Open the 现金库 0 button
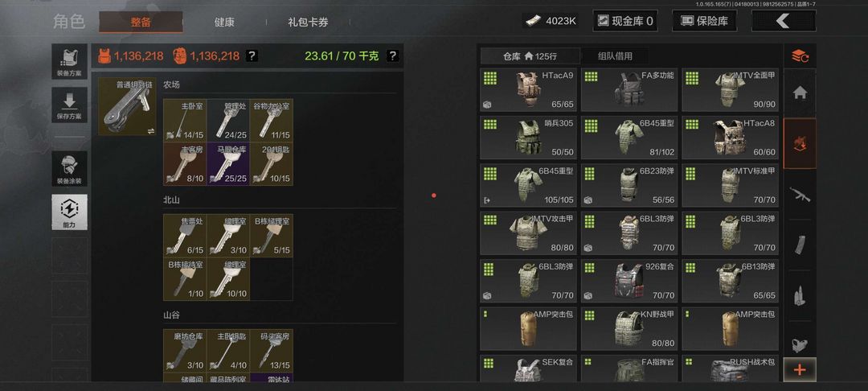 pyautogui.click(x=625, y=21)
